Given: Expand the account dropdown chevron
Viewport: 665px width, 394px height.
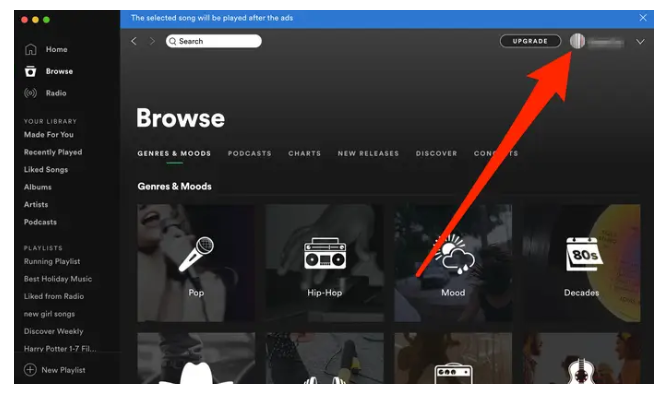Looking at the screenshot, I should [640, 42].
